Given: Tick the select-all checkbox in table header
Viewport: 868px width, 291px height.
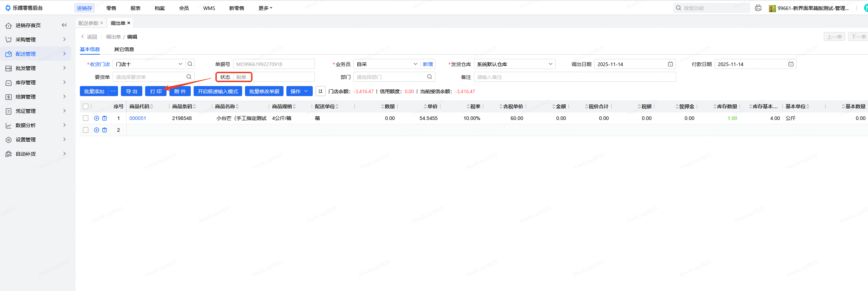Looking at the screenshot, I should pos(86,106).
